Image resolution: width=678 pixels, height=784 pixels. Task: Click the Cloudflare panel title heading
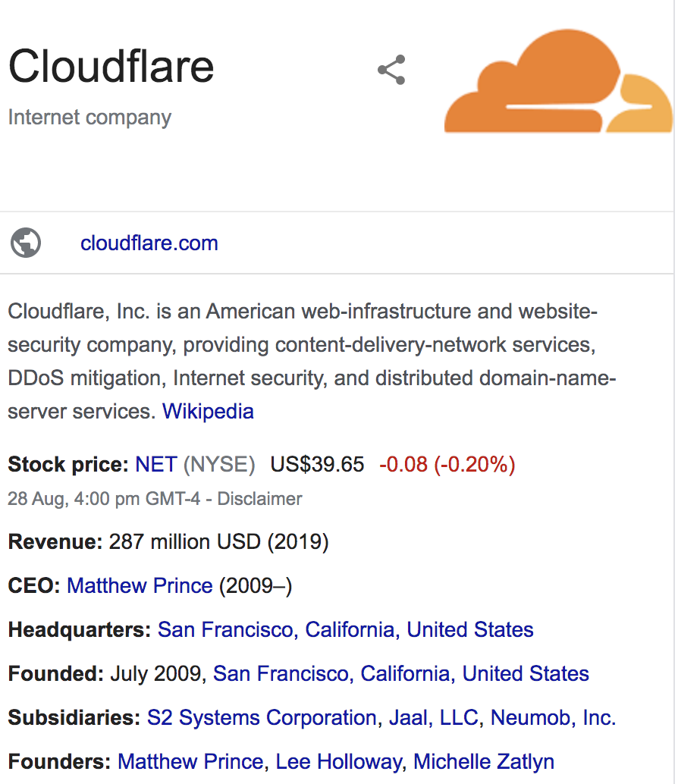tap(111, 66)
